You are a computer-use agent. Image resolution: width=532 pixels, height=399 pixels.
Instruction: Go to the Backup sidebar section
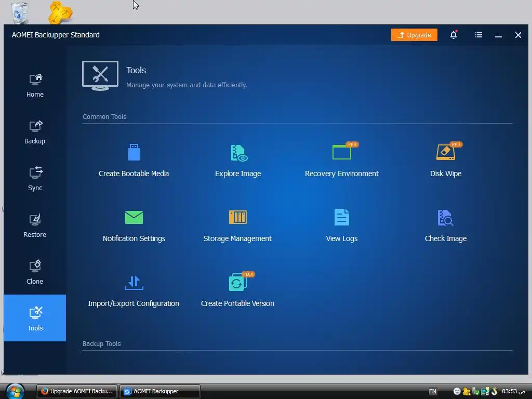tap(35, 132)
